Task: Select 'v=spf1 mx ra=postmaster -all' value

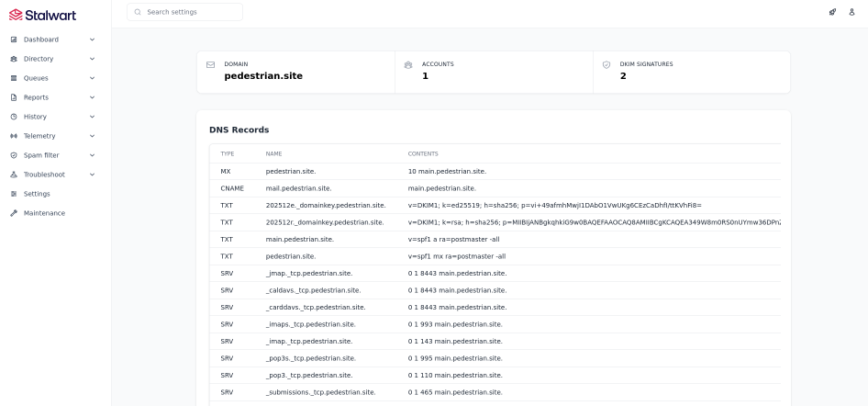Action: (457, 256)
